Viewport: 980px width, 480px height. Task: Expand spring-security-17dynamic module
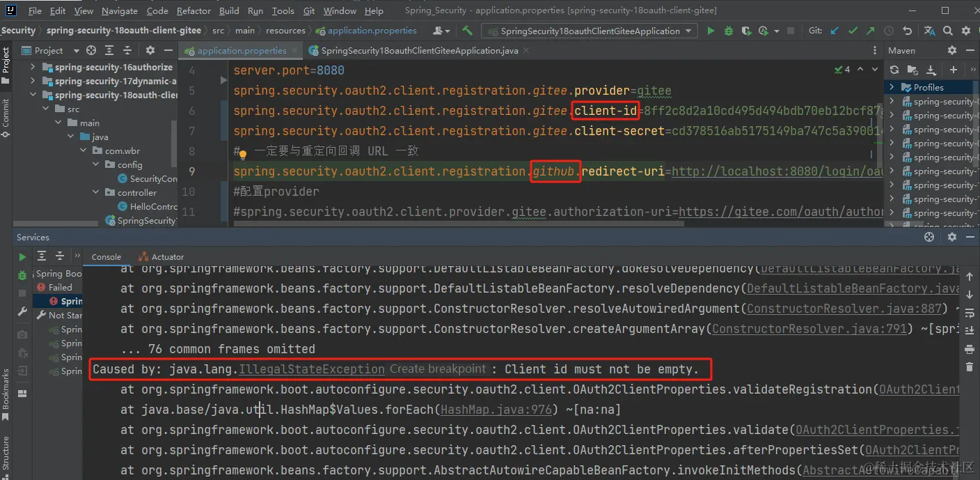coord(33,81)
